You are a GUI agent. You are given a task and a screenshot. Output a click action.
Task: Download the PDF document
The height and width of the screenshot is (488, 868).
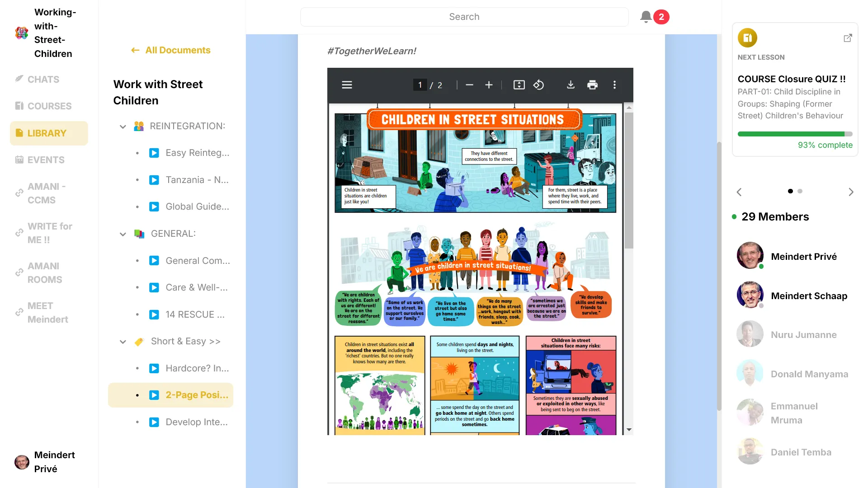tap(571, 85)
